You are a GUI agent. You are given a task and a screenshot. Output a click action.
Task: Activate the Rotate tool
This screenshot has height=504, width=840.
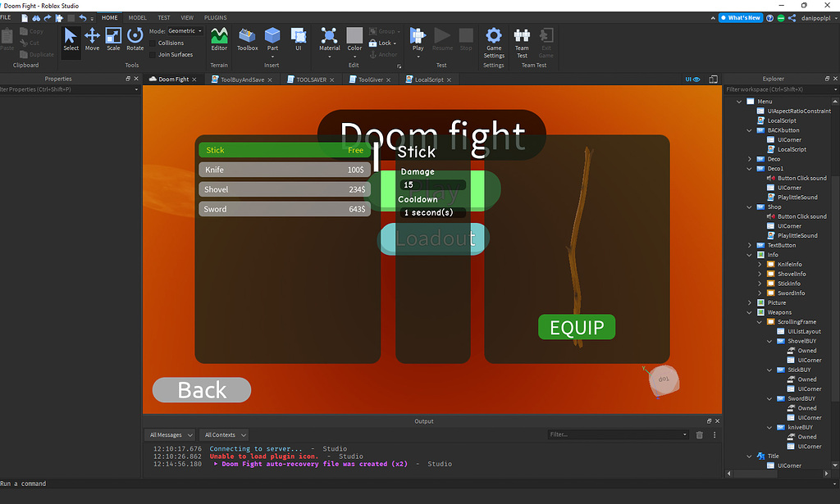tap(135, 38)
